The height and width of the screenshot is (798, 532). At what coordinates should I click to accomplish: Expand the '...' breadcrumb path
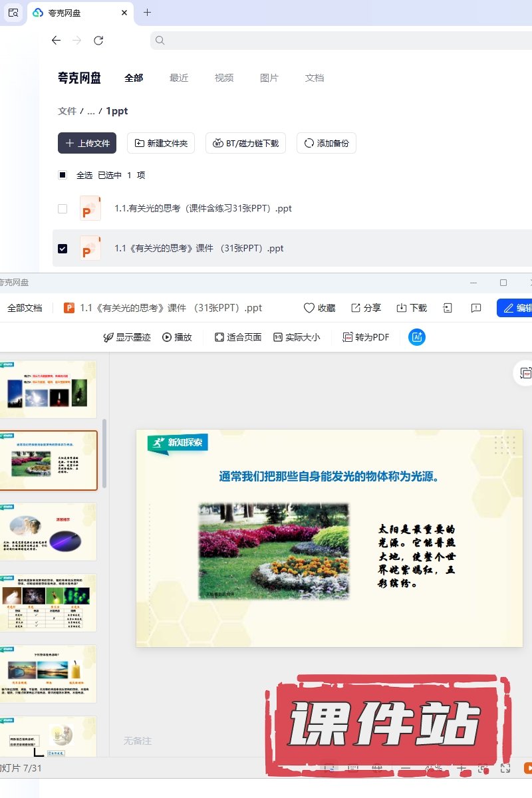coord(91,112)
